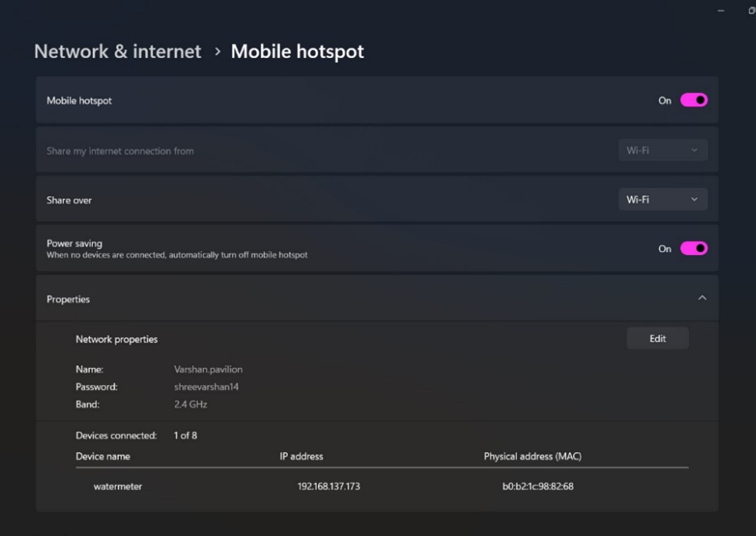Image resolution: width=756 pixels, height=536 pixels.
Task: Click the Physical address (MAC) column header
Action: tap(532, 456)
